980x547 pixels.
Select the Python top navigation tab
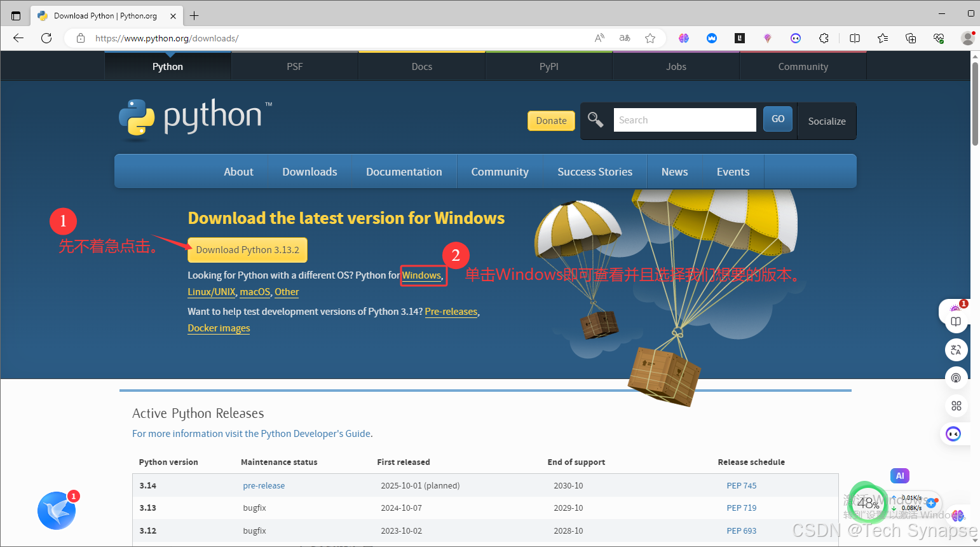(x=168, y=66)
